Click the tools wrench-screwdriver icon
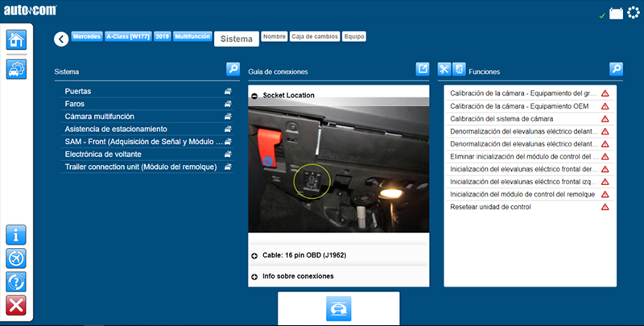The width and height of the screenshot is (644, 326). (444, 69)
